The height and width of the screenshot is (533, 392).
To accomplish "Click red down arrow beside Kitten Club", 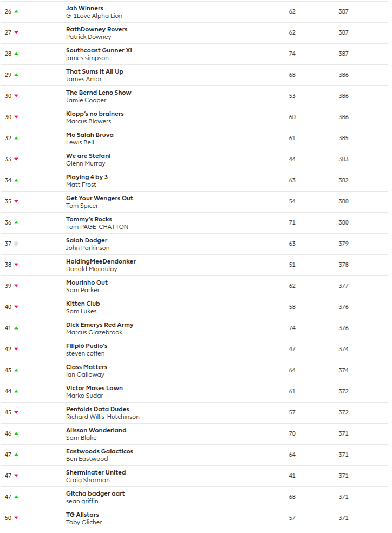I will pyautogui.click(x=16, y=307).
